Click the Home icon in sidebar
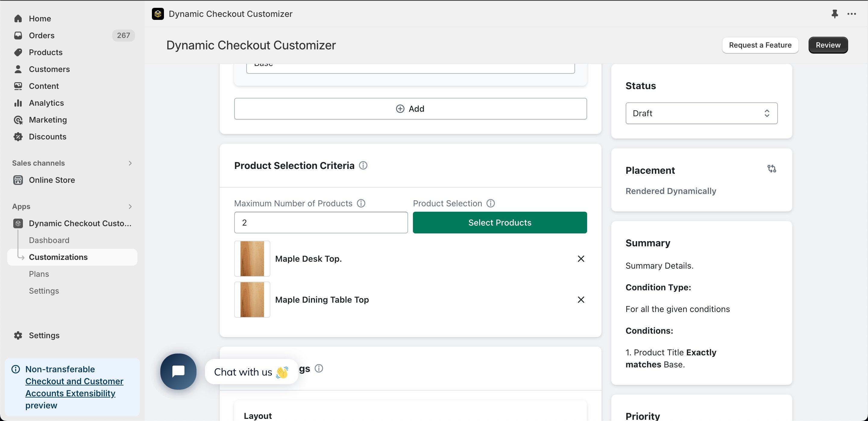This screenshot has width=868, height=421. (x=18, y=19)
